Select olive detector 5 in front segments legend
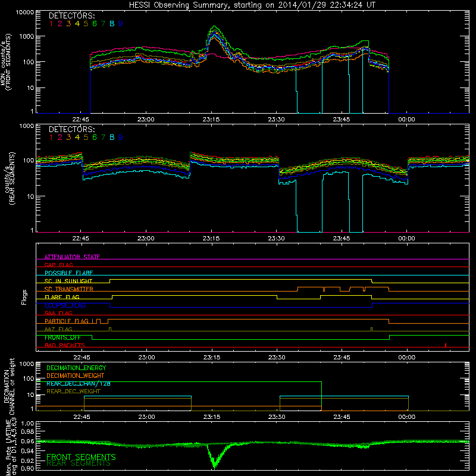Screen dimensions: 476x476 pyautogui.click(x=86, y=24)
